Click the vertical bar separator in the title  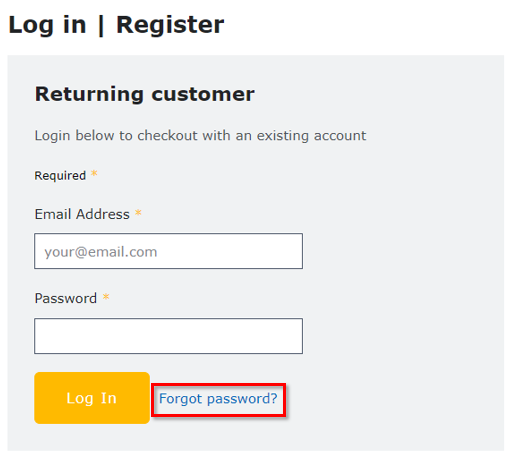point(101,26)
